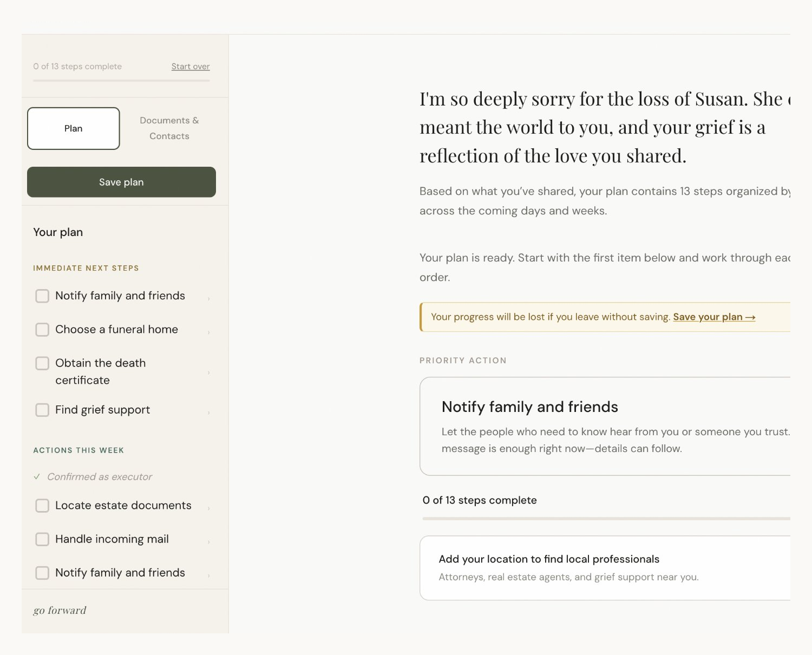Toggle the Obtain the death certificate checkbox
The height and width of the screenshot is (655, 812).
42,363
